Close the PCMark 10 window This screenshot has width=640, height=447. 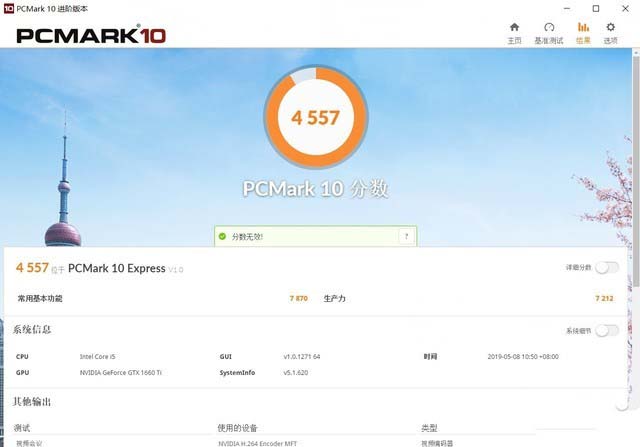[625, 9]
